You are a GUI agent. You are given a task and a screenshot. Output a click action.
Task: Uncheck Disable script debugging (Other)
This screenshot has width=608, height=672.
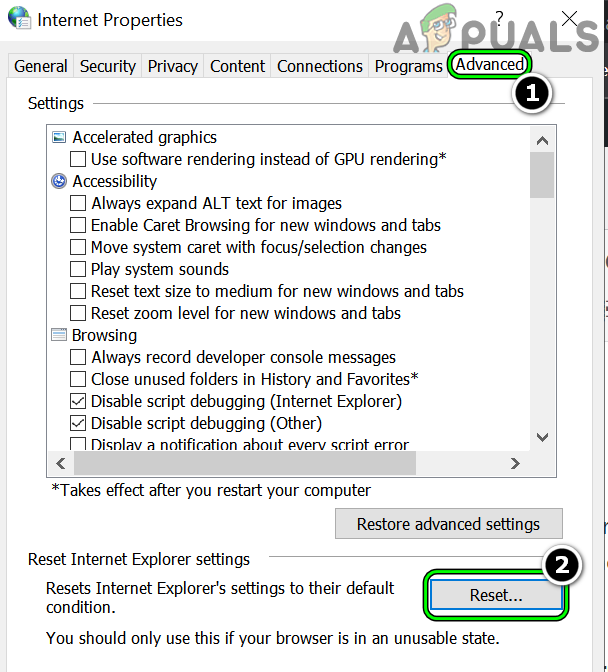click(78, 423)
